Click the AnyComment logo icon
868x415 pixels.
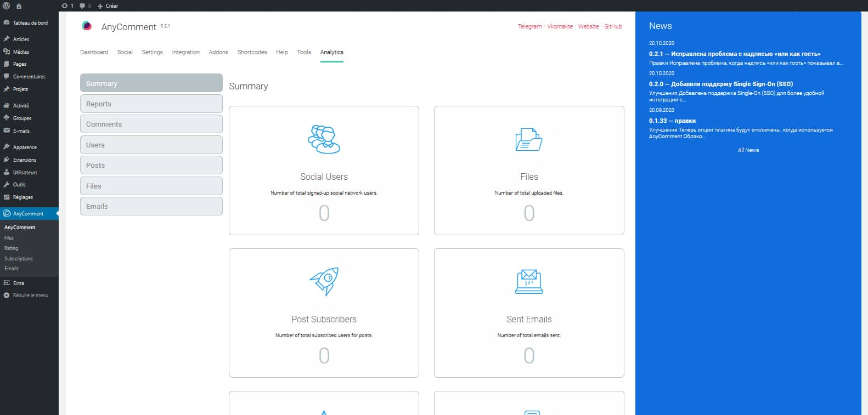coord(87,26)
